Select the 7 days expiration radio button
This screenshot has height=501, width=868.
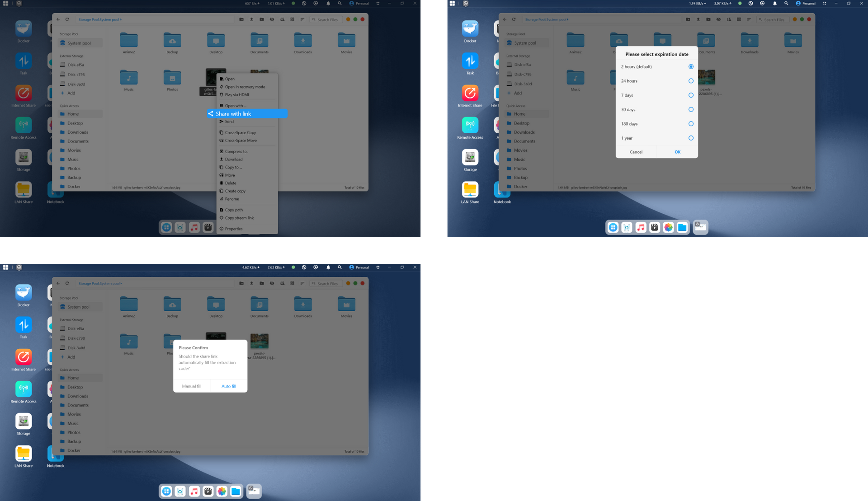pyautogui.click(x=690, y=95)
